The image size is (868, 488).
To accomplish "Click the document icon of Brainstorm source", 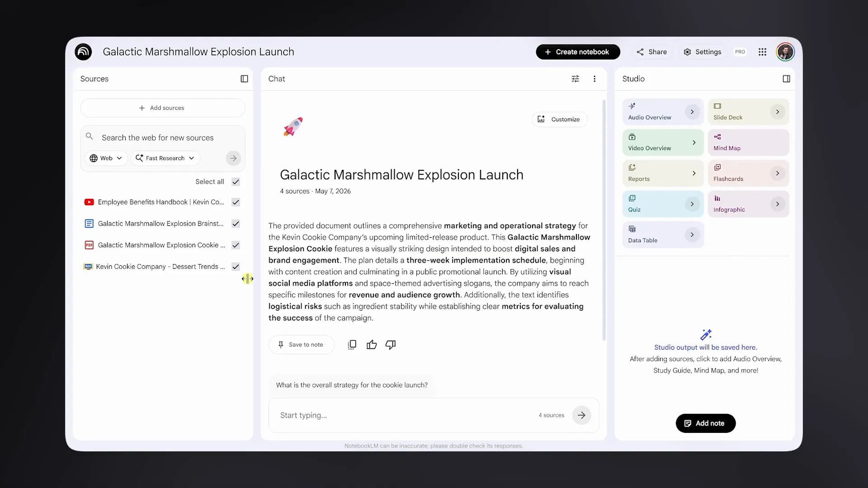I will click(x=89, y=224).
